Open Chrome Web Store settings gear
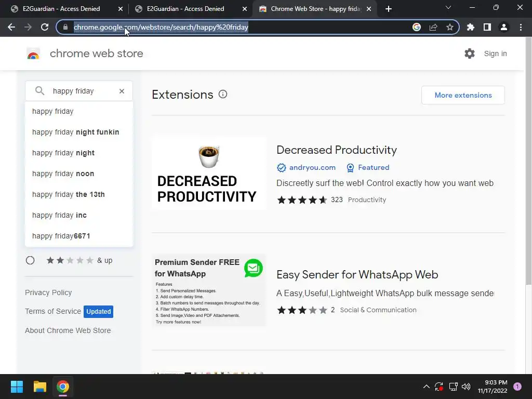Image resolution: width=532 pixels, height=399 pixels. [x=470, y=54]
